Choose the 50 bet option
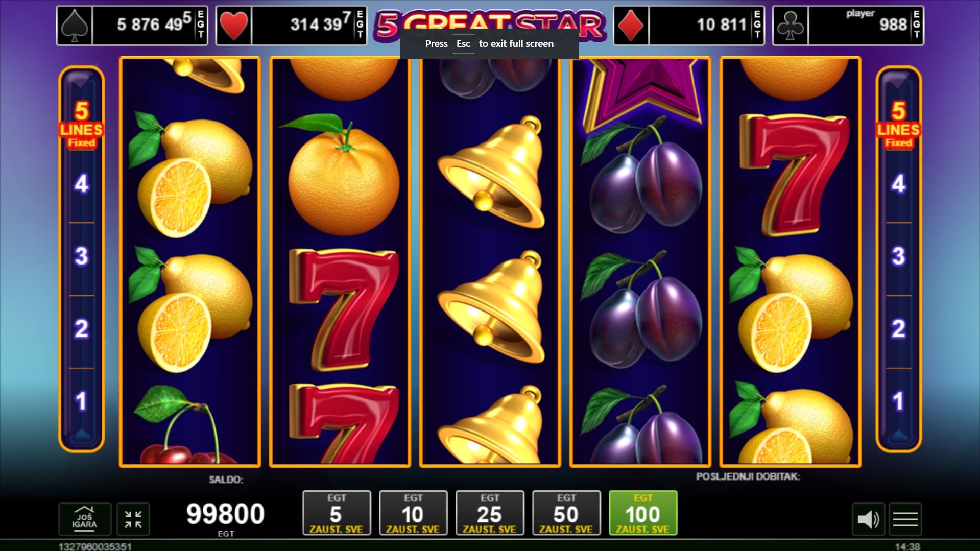980x551 pixels. tap(566, 513)
